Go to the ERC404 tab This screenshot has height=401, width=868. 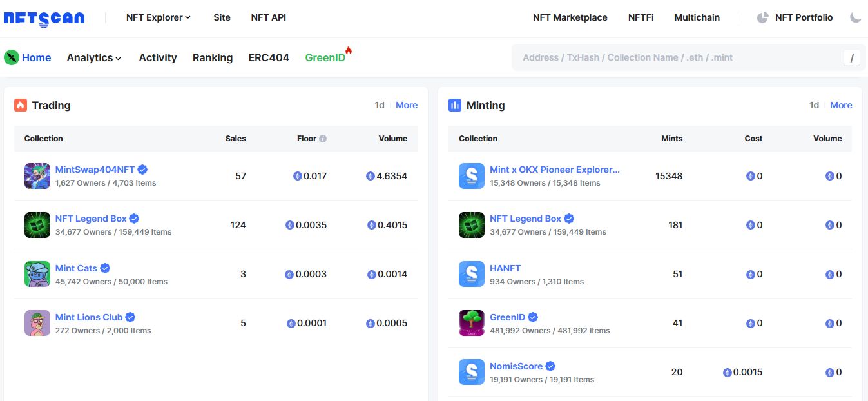[x=269, y=57]
